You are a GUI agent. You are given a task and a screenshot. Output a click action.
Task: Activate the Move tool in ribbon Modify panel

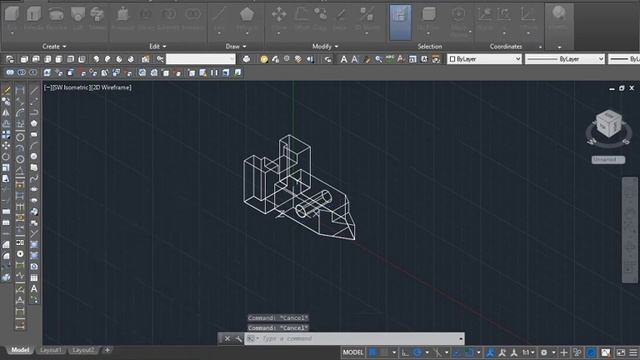[279, 20]
